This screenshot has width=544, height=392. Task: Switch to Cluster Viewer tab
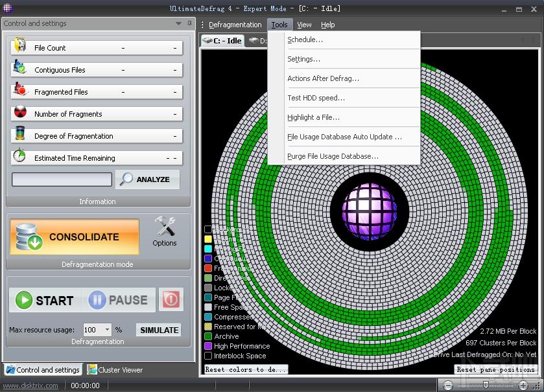point(115,370)
